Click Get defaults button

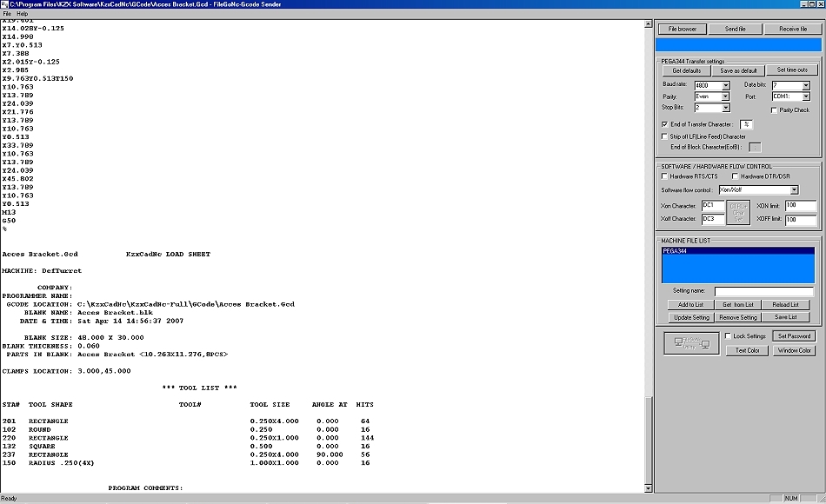click(686, 70)
